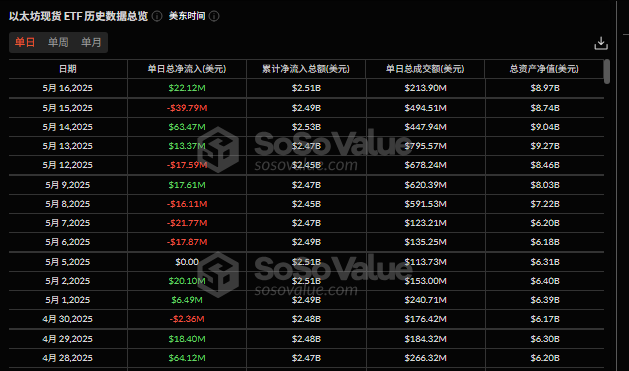Select the inflow value $64.12M
629x371 pixels.
(x=187, y=358)
